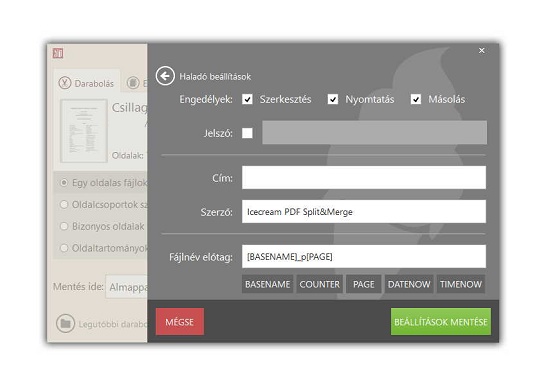Select the Egy oldalas fájlok radio option
Image resolution: width=550 pixels, height=376 pixels.
(x=64, y=182)
